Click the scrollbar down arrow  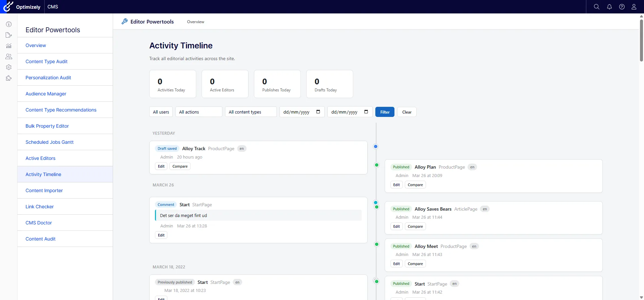[x=641, y=298]
